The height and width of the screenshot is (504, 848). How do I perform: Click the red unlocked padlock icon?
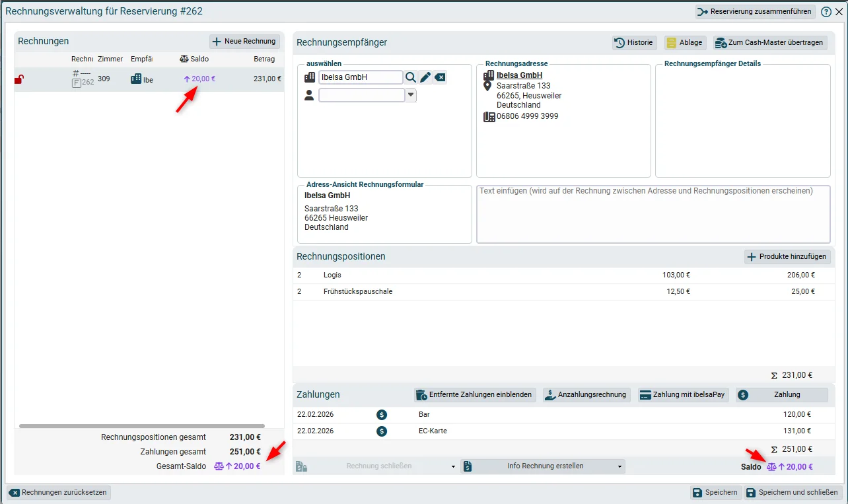(x=19, y=79)
